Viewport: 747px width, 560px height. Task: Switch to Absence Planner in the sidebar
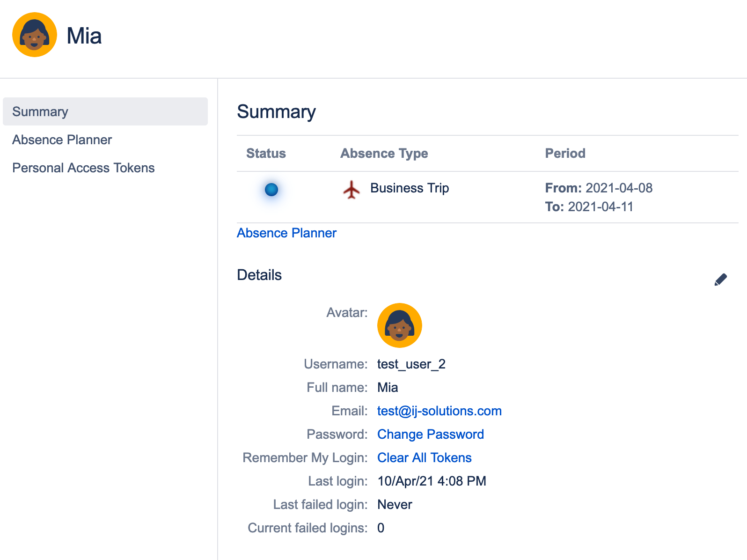pyautogui.click(x=62, y=140)
